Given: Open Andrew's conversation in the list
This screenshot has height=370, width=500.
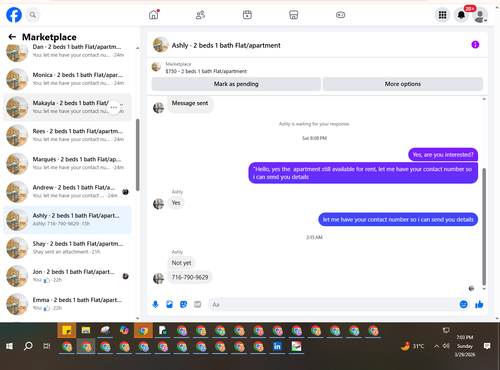Looking at the screenshot, I should (67, 192).
